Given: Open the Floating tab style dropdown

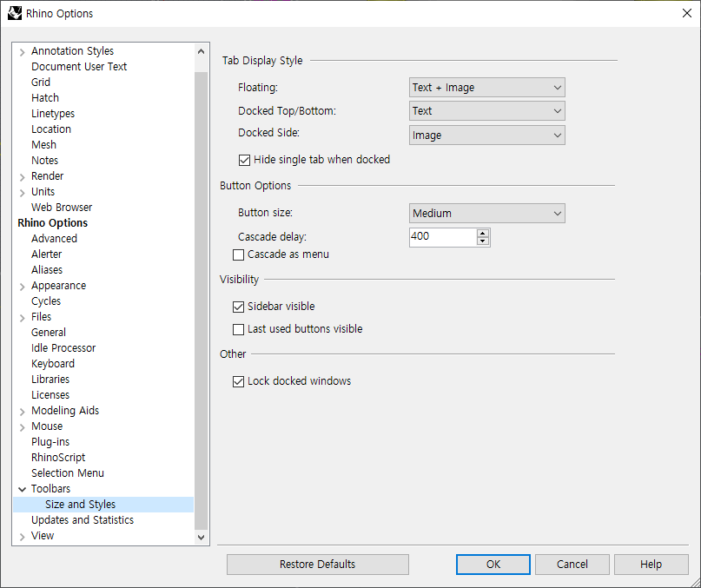Looking at the screenshot, I should pos(486,88).
